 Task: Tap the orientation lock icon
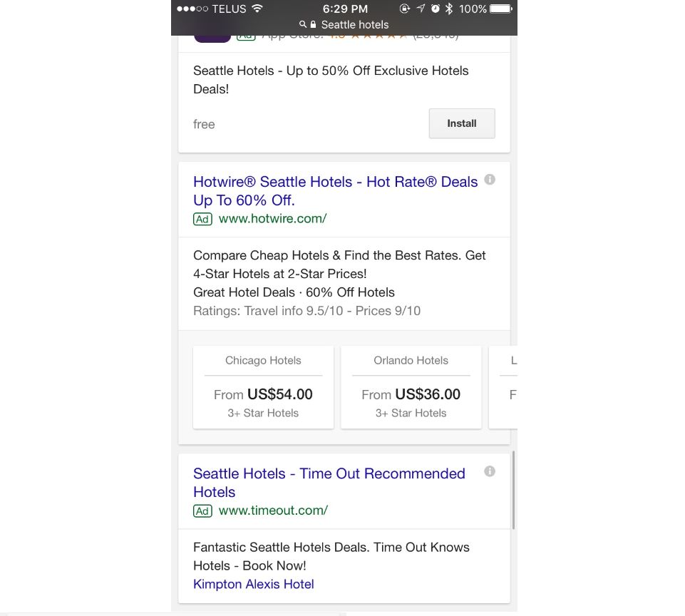tap(405, 9)
